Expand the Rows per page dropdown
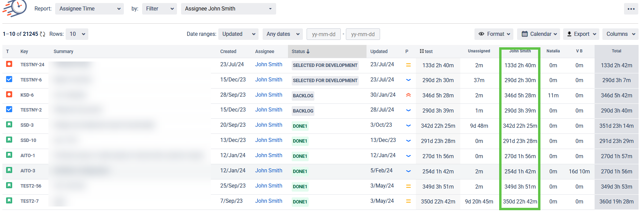644x220 pixels. (x=77, y=34)
